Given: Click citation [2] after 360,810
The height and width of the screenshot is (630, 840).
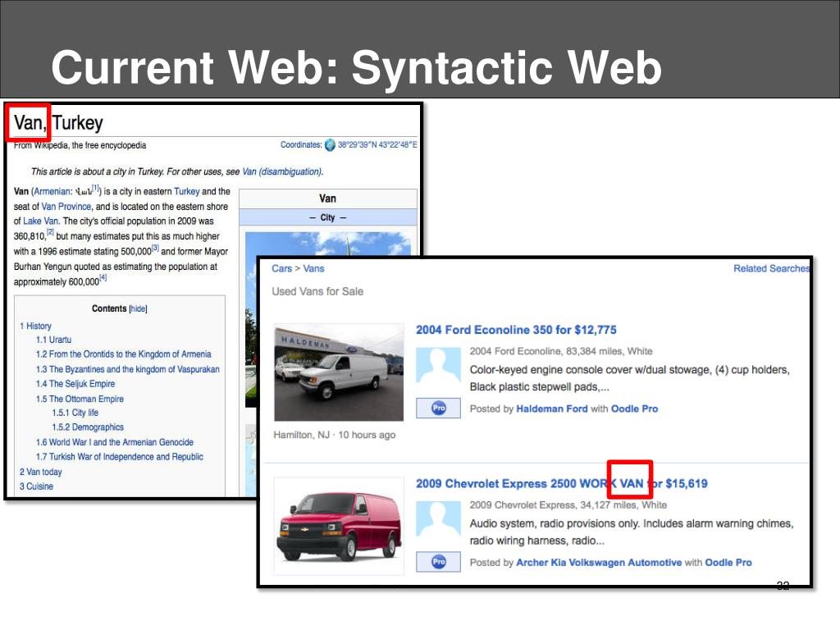Looking at the screenshot, I should click(50, 232).
